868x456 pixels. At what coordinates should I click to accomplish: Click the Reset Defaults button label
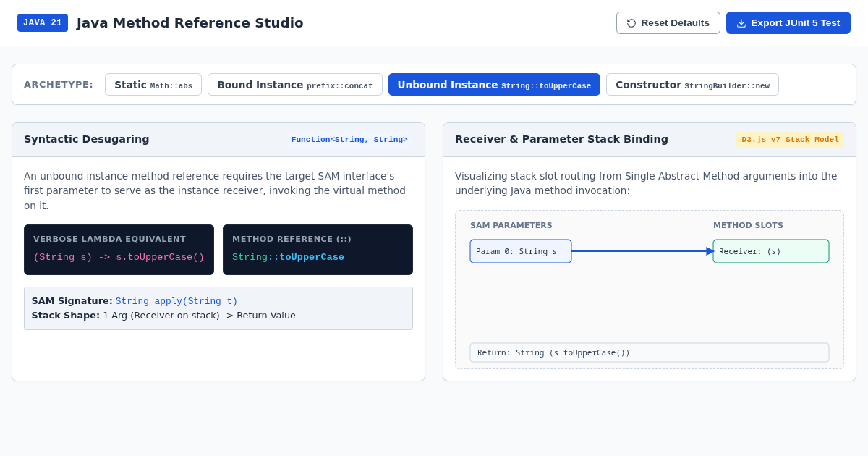point(675,23)
